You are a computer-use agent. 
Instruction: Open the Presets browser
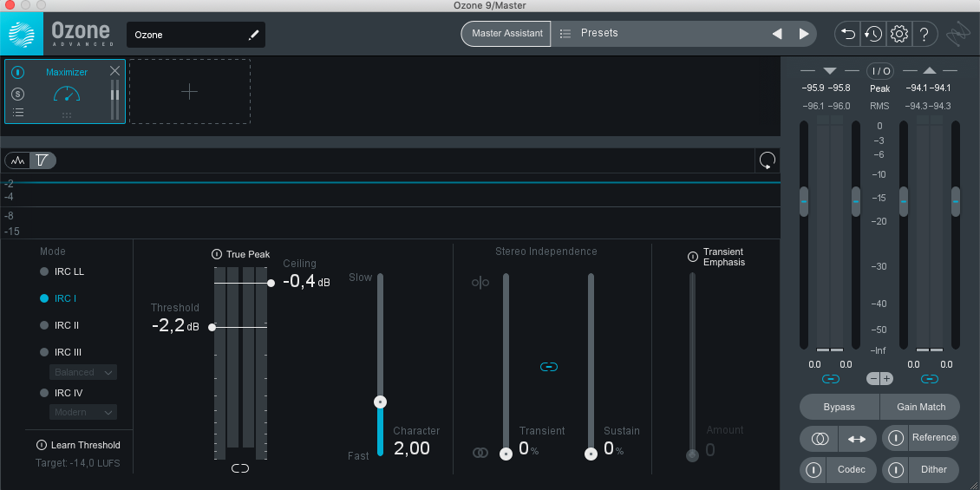click(599, 33)
